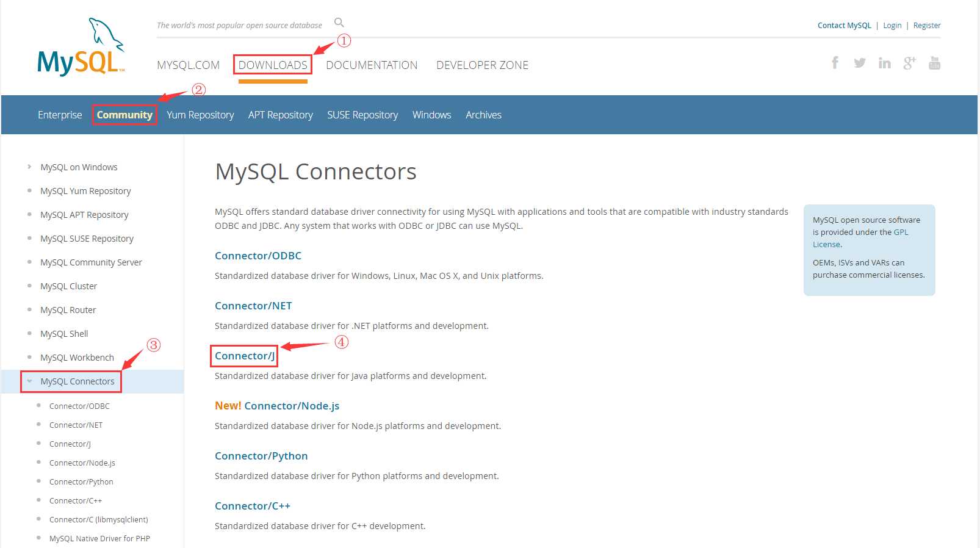Open sidebar sub-item Connector/ODBC
The image size is (980, 548).
tap(79, 406)
